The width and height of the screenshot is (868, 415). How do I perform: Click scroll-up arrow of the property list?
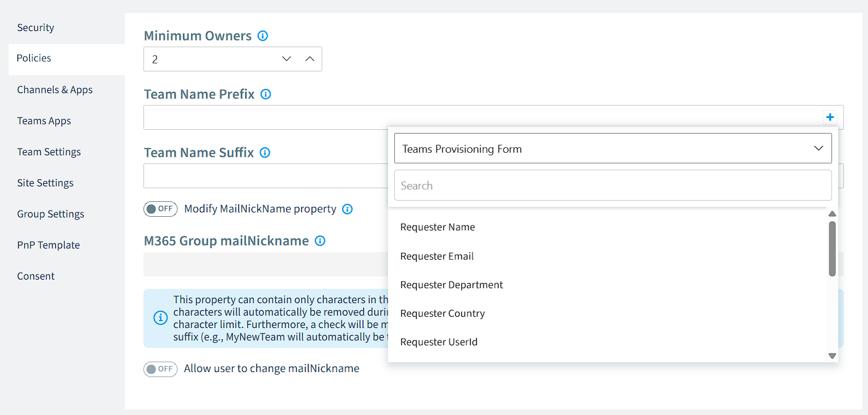(x=833, y=214)
